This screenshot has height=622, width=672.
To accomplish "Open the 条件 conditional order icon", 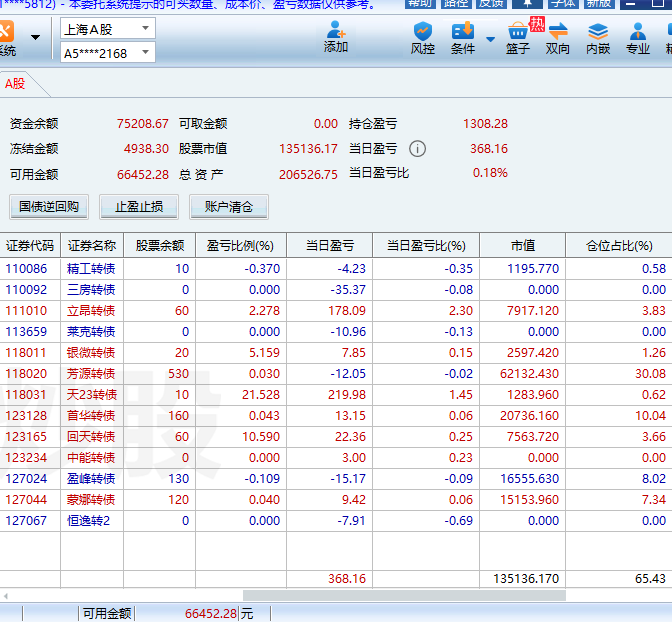I will (463, 38).
